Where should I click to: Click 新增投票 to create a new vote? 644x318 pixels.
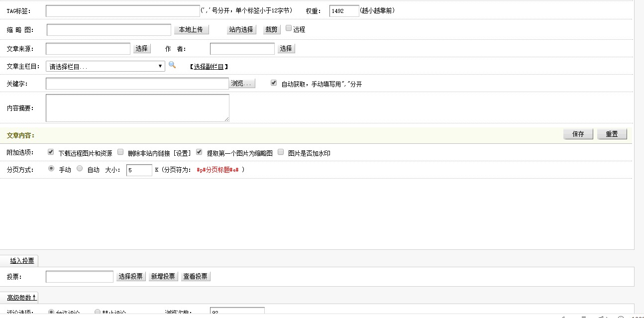163,276
